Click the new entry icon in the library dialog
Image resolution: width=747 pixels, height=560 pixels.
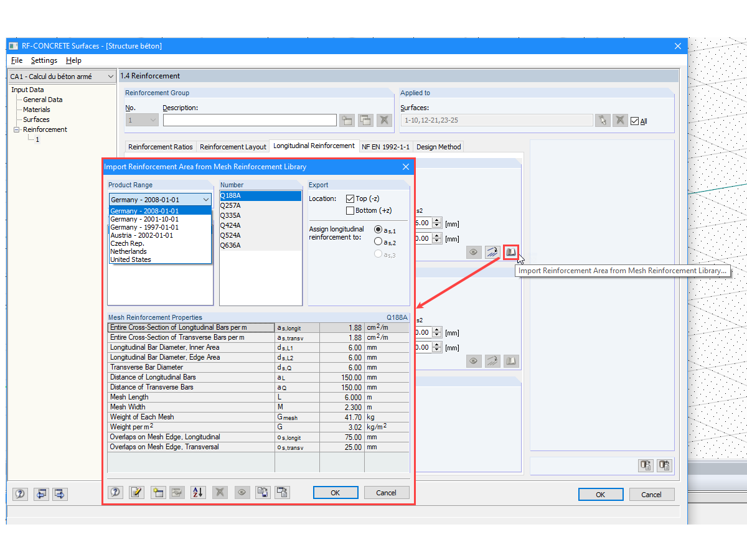157,492
